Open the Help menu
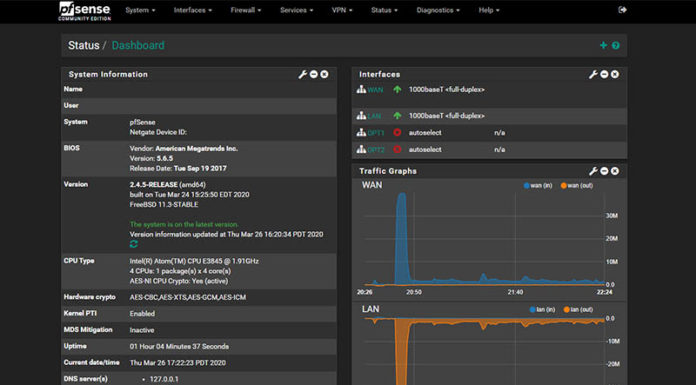The width and height of the screenshot is (696, 385). pos(489,10)
